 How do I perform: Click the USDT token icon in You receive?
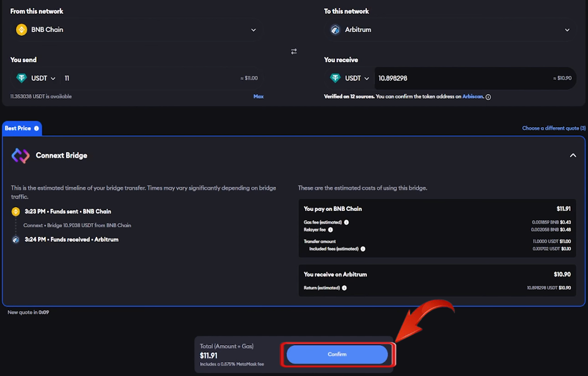[x=336, y=78]
